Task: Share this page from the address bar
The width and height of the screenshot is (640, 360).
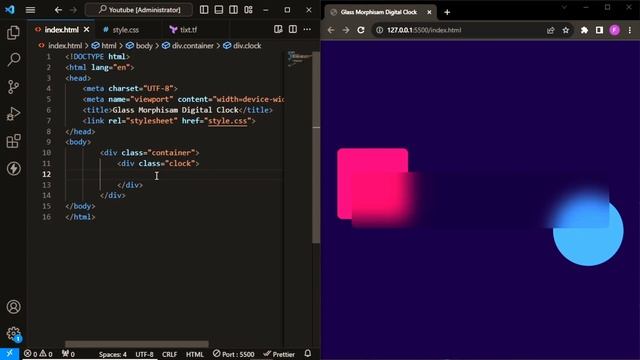Action: pos(550,30)
